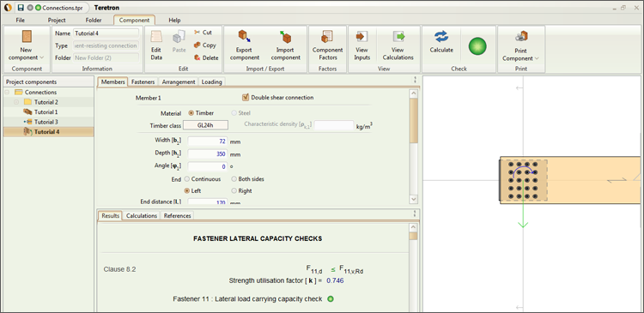
Task: Click the Depth h1 input field
Action: [x=208, y=154]
